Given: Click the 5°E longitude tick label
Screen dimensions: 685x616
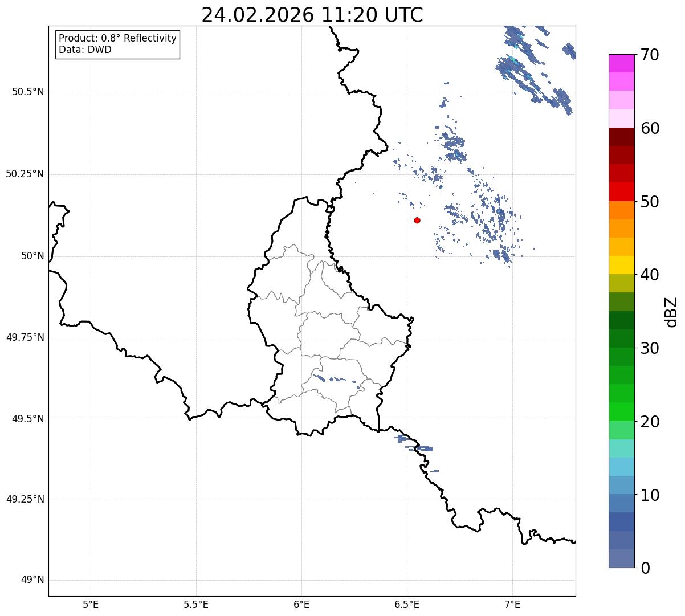Looking at the screenshot, I should pos(91,604).
